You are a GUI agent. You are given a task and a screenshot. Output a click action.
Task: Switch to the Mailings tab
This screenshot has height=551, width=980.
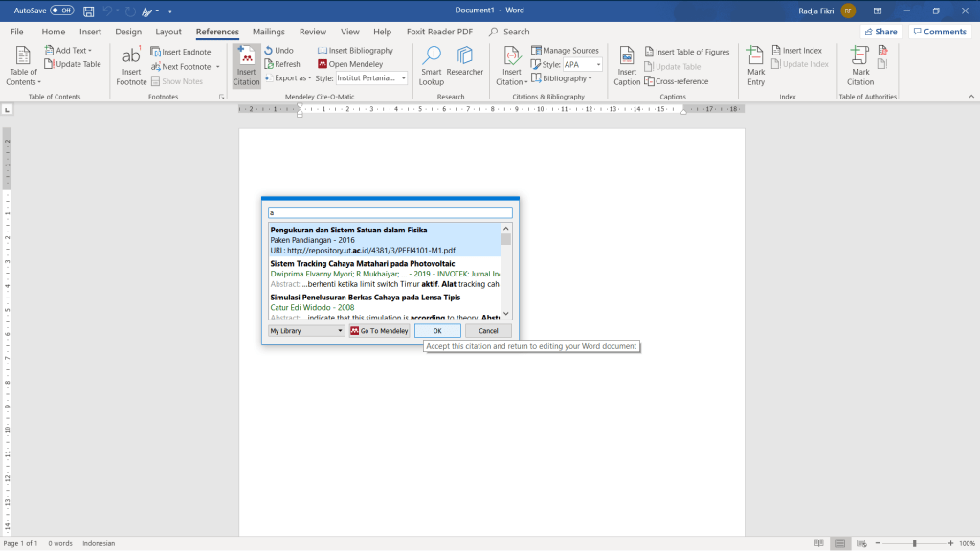(268, 32)
